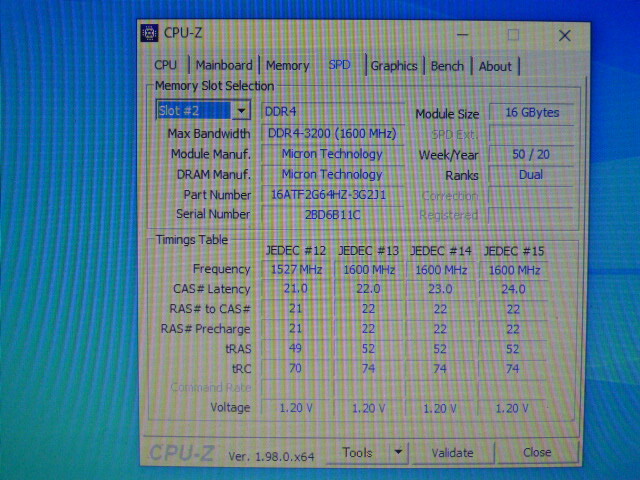Click the RAS# to CAS# label
The width and height of the screenshot is (640, 480).
point(210,309)
